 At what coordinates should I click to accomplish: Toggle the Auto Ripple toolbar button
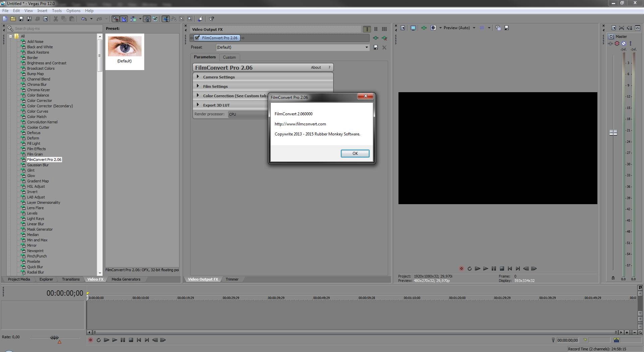(x=133, y=19)
